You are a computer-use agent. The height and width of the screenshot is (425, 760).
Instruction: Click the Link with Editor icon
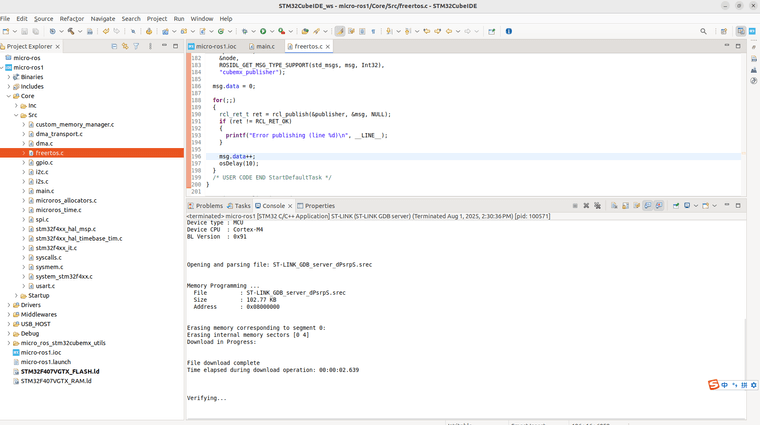[125, 47]
